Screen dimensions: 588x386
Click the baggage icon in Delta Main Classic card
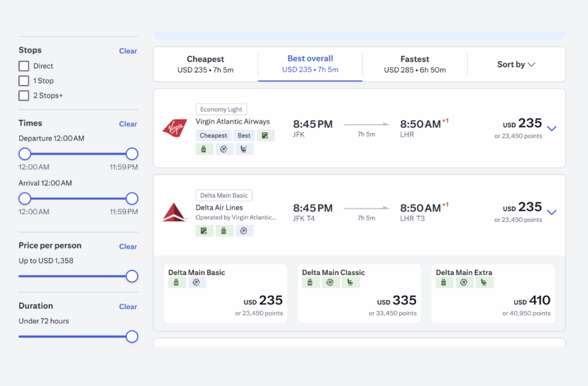[310, 282]
